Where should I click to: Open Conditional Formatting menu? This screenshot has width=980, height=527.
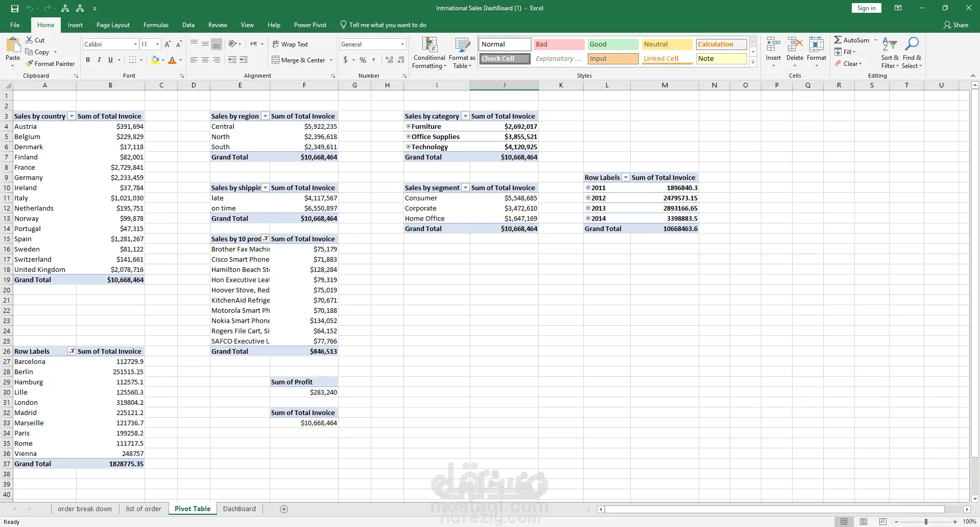pos(429,53)
